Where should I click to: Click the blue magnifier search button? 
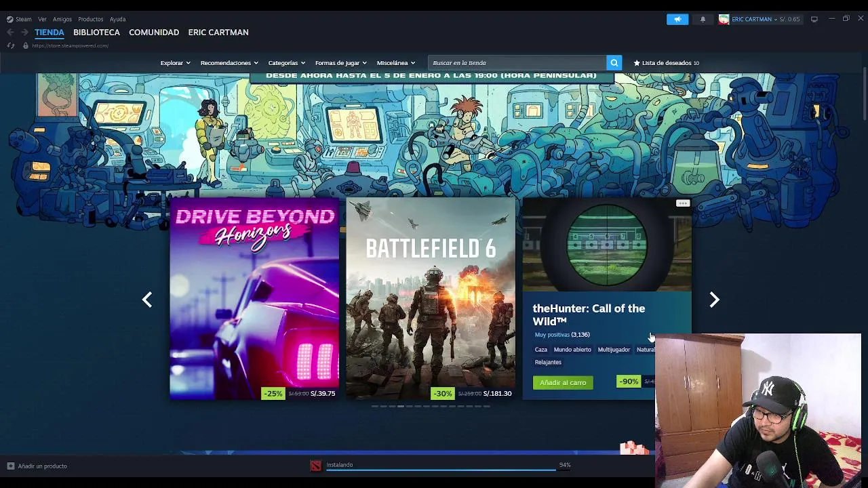pos(614,63)
